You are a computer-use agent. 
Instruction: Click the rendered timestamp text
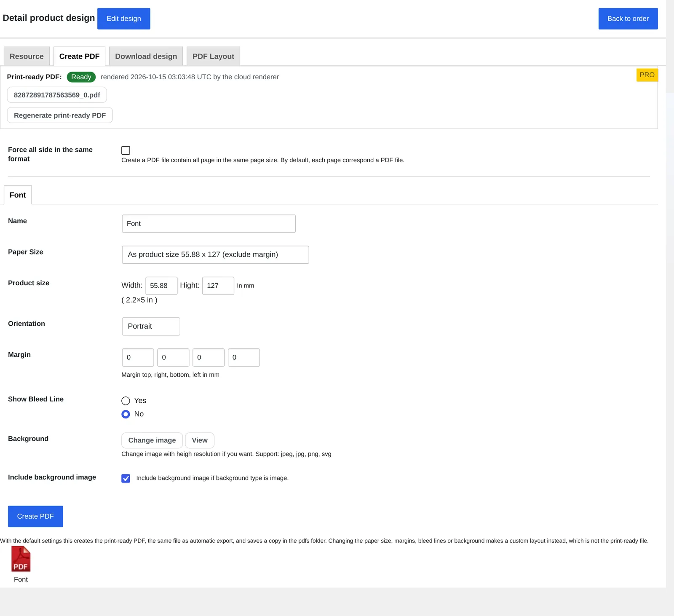click(x=190, y=77)
